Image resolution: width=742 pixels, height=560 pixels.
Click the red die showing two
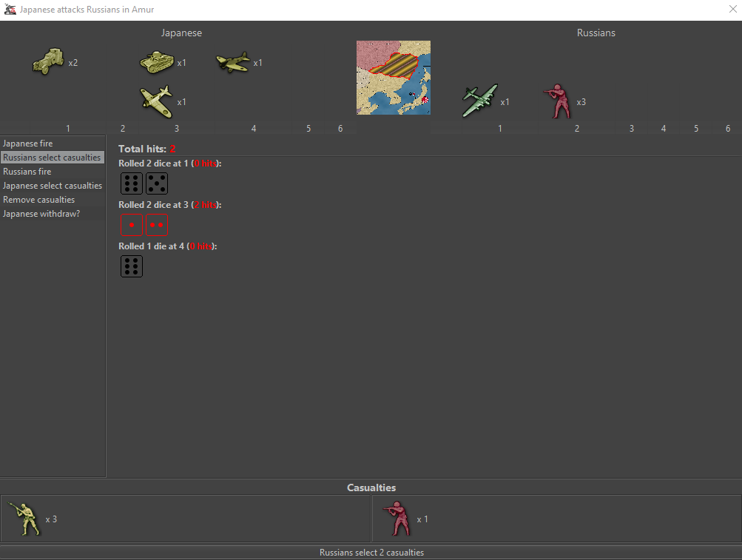(x=157, y=225)
